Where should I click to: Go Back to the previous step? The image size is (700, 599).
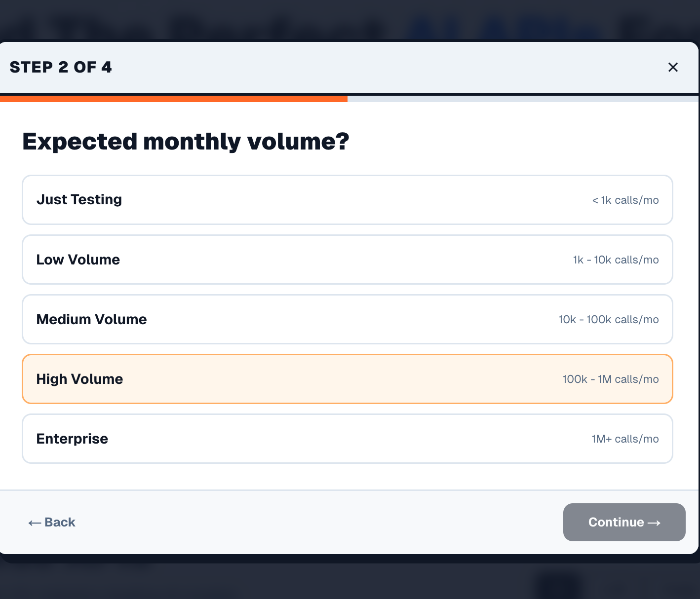click(x=51, y=522)
